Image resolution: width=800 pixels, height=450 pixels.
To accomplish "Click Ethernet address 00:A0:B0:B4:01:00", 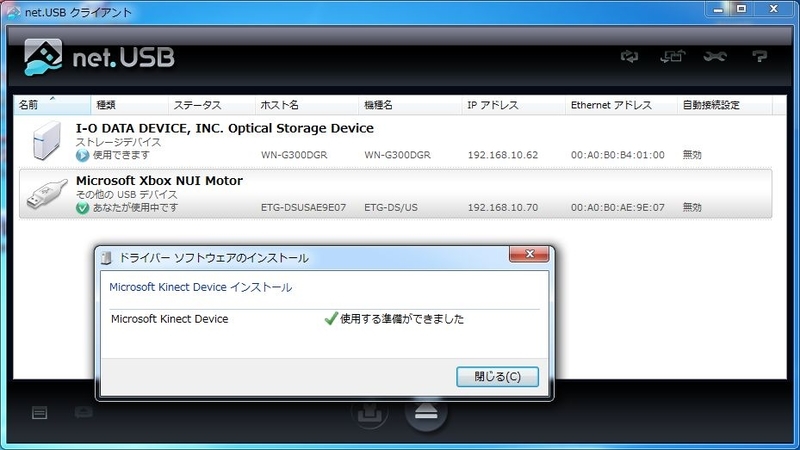I will coord(617,155).
